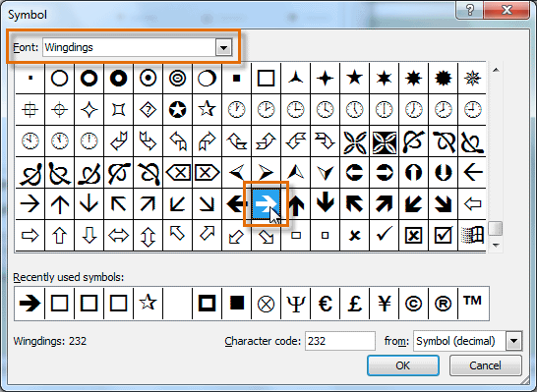Open dialog help with the question mark
Screen dimensions: 537x392
point(469,10)
